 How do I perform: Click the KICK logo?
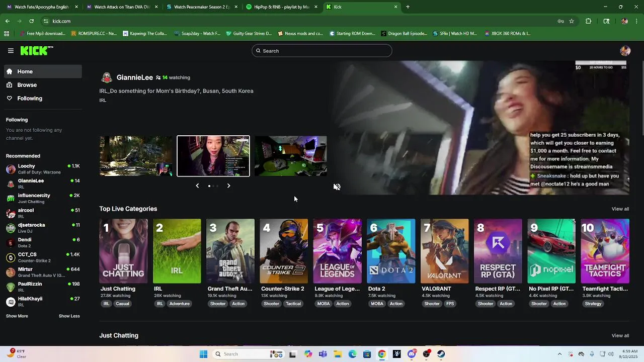36,50
